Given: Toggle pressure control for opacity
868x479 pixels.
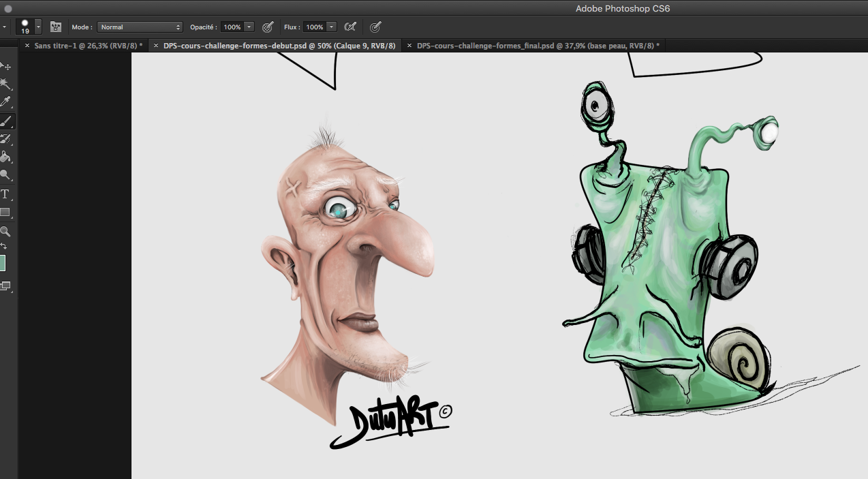Looking at the screenshot, I should pos(268,27).
